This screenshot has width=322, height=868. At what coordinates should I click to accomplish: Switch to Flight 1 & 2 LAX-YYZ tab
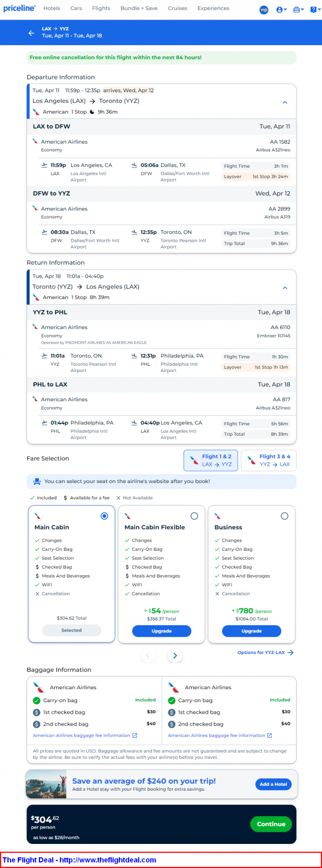(211, 460)
